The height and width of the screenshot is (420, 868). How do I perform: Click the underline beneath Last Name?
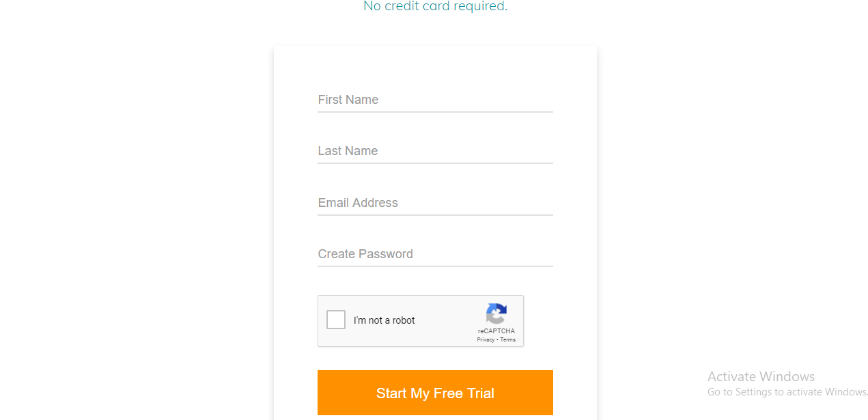tap(435, 163)
